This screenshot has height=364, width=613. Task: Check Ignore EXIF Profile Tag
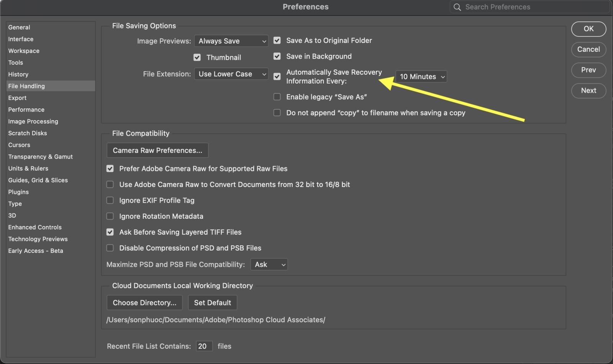click(110, 200)
